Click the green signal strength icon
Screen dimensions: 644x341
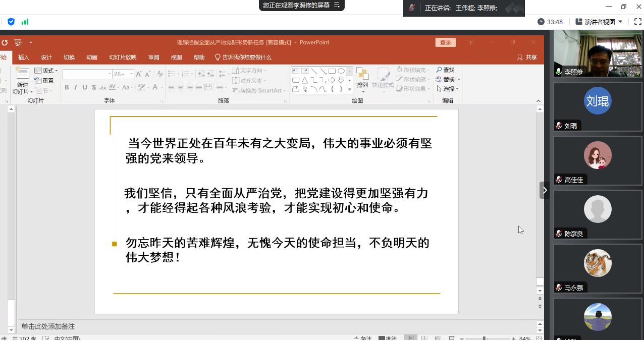(25, 22)
